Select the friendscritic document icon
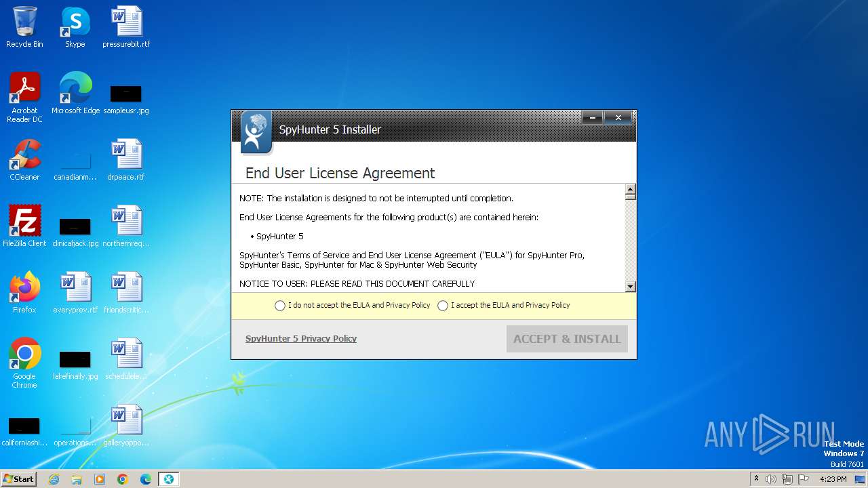The image size is (868, 488). pos(126,293)
